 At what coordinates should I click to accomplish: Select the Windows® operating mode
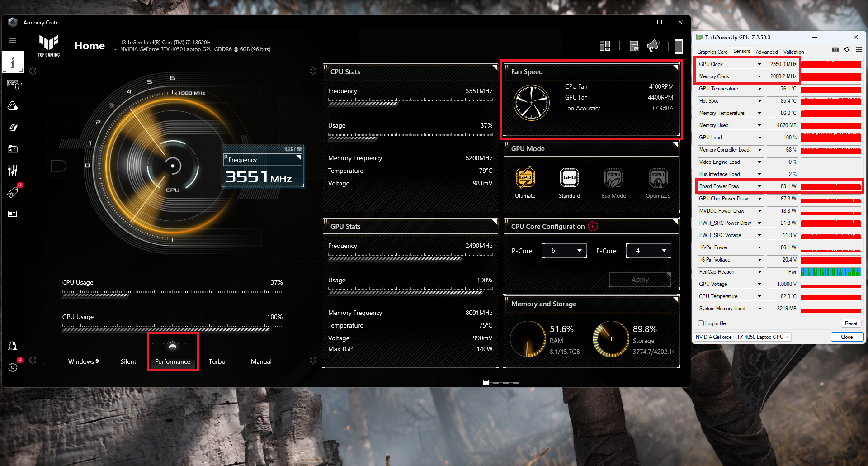pyautogui.click(x=84, y=361)
